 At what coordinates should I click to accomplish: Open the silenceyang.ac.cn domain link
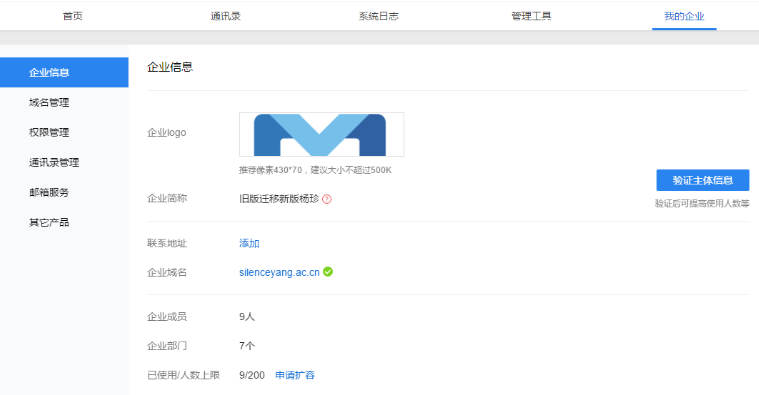coord(279,273)
